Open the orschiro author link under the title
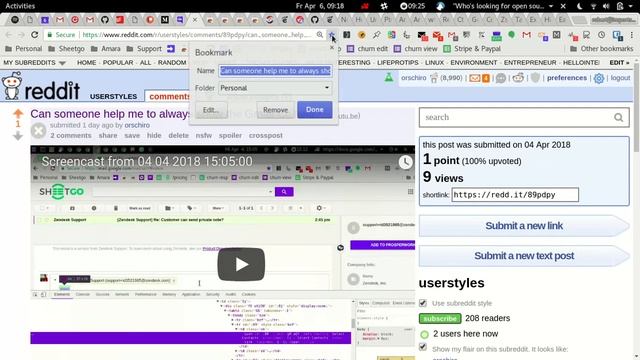Screen dimensions: 640x360 click(137, 125)
